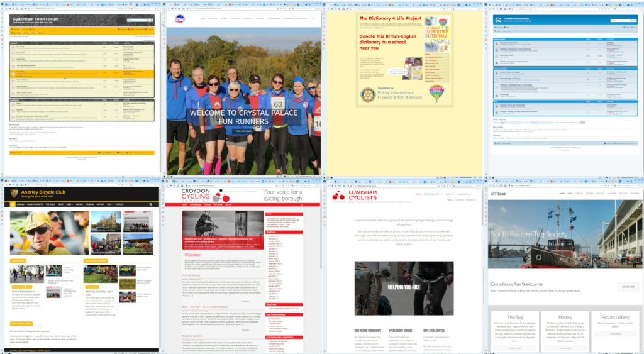644x354 pixels.
Task: Select GALLERY in Fun Runners navigation
Action: coord(260,18)
